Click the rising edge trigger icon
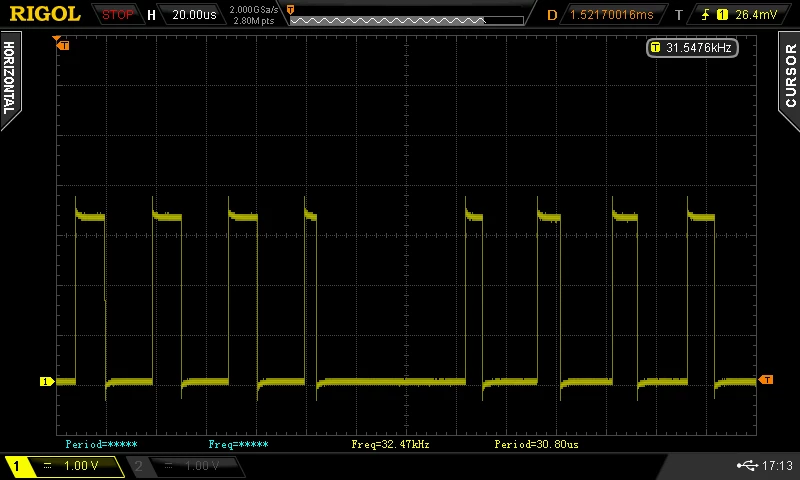Image resolution: width=800 pixels, height=480 pixels. tap(706, 15)
